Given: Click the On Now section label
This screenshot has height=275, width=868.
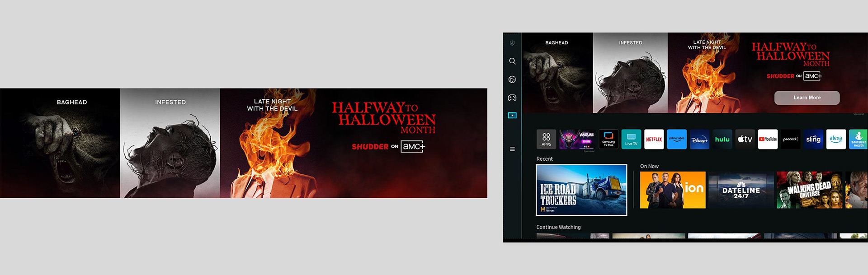Looking at the screenshot, I should click(x=649, y=166).
